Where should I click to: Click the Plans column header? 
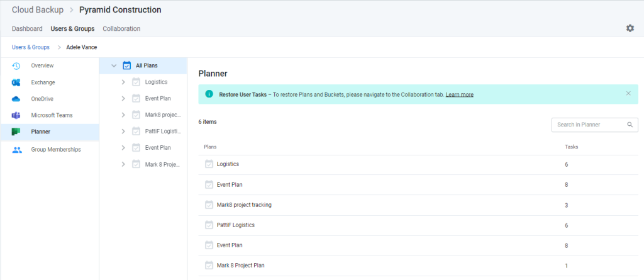210,147
